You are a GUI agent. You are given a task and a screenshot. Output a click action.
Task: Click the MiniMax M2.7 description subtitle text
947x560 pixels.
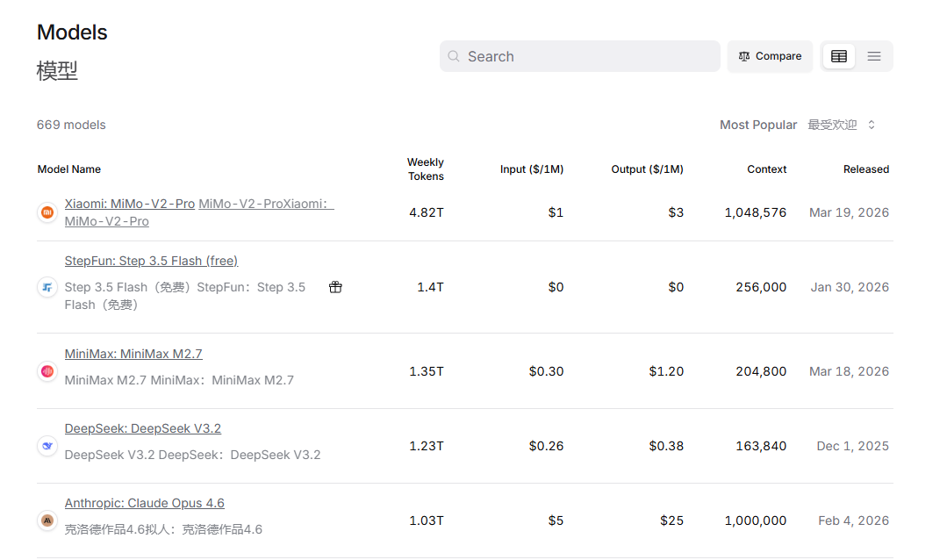pyautogui.click(x=179, y=380)
